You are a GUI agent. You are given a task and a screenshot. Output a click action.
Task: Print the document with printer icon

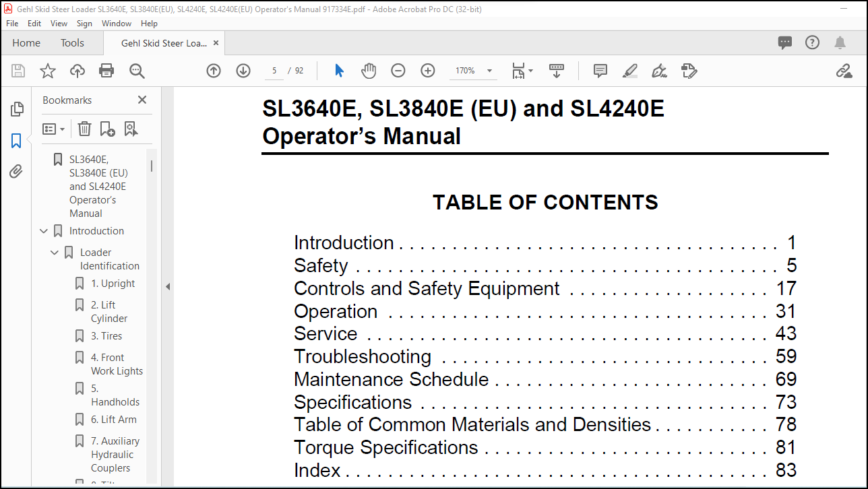click(106, 71)
